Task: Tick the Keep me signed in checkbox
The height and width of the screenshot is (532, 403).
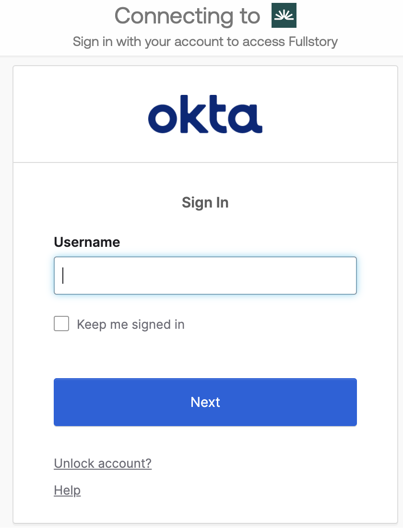Action: tap(61, 324)
